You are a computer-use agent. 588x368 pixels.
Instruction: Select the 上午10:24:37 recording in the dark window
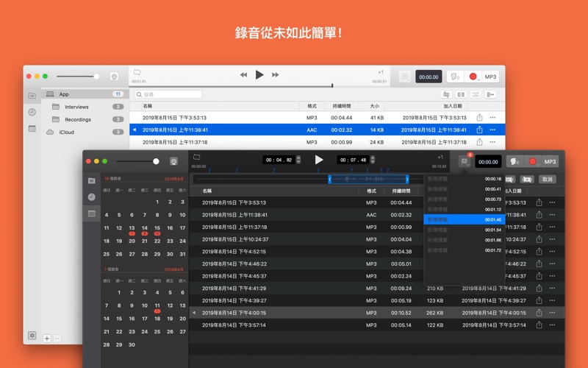tap(377, 239)
